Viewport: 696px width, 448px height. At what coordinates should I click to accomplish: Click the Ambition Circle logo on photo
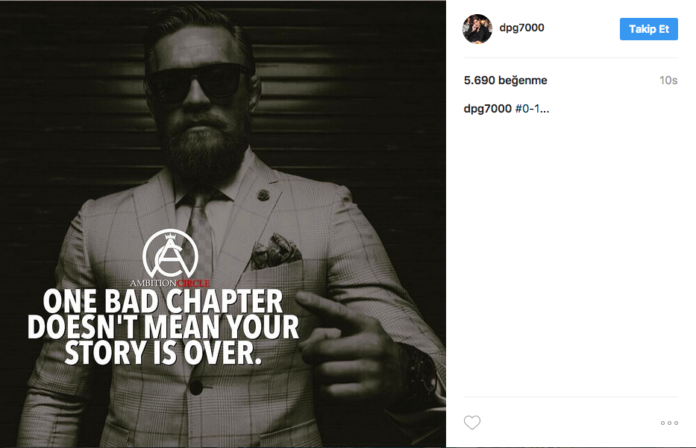170,258
